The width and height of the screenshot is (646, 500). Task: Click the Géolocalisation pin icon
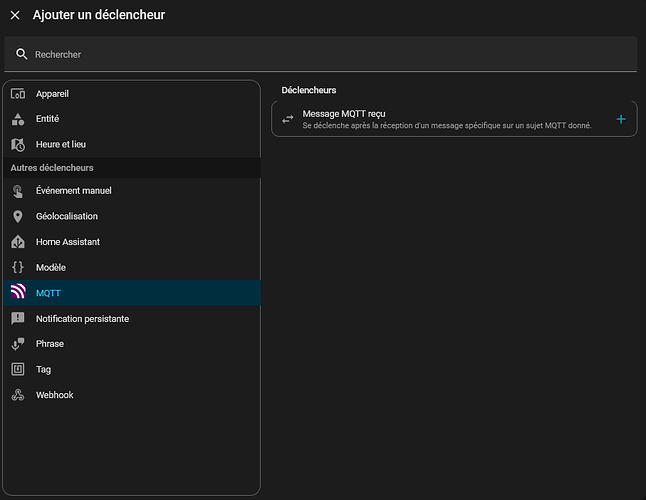pyautogui.click(x=18, y=216)
